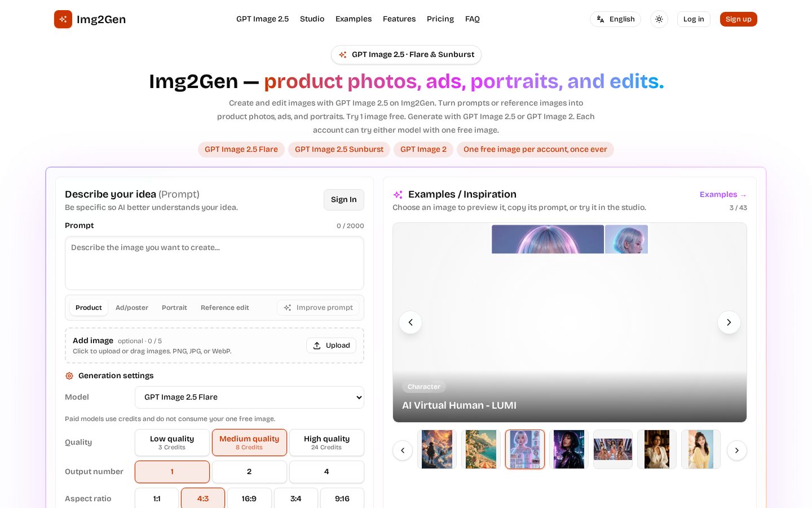Select the coastal beach umbrellas thumbnail
The image size is (812, 508).
pyautogui.click(x=481, y=449)
